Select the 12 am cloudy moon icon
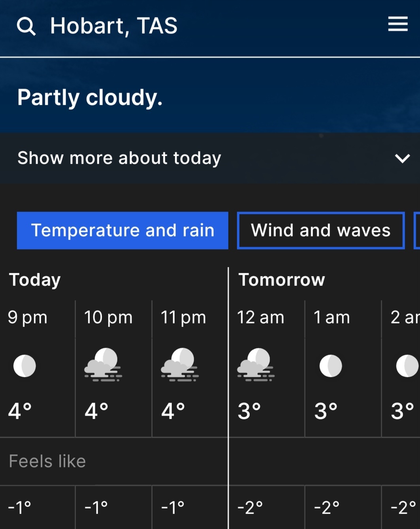This screenshot has width=420, height=529. click(256, 365)
